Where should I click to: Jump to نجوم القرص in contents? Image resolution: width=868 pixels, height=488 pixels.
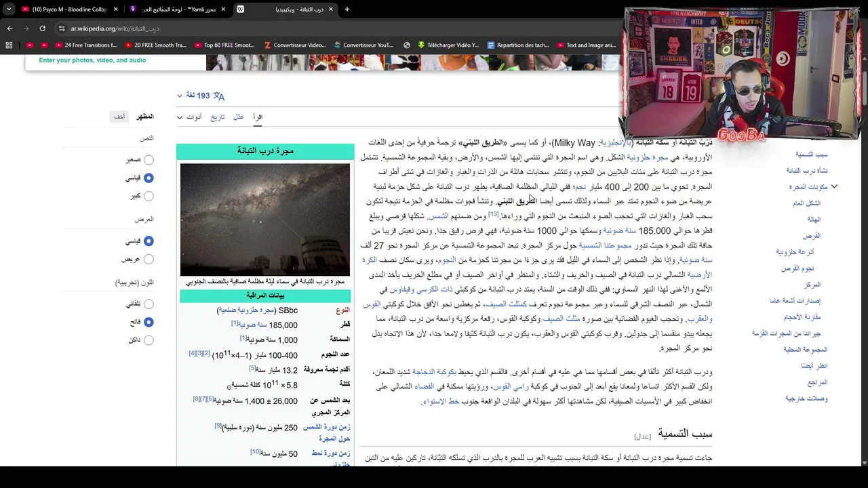coord(797,268)
